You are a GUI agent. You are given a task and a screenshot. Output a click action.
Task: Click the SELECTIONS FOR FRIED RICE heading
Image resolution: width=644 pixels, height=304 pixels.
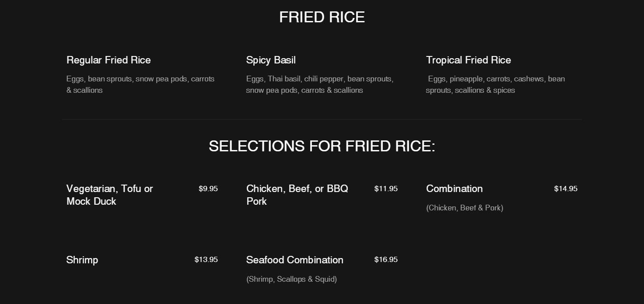click(x=322, y=146)
